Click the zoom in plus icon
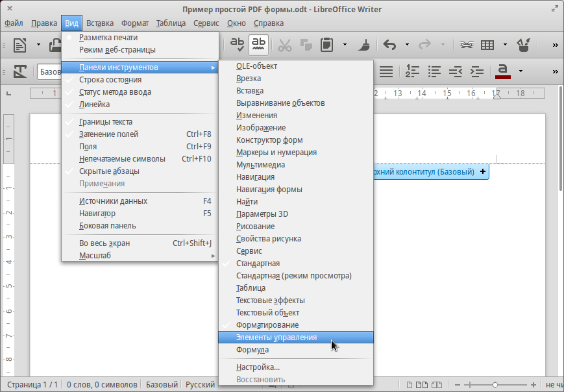Viewport: 564px width, 392px height. click(x=533, y=385)
